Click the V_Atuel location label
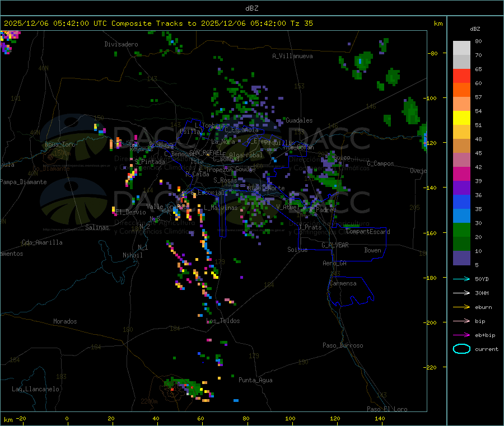The width and height of the screenshot is (504, 426). pos(288,207)
